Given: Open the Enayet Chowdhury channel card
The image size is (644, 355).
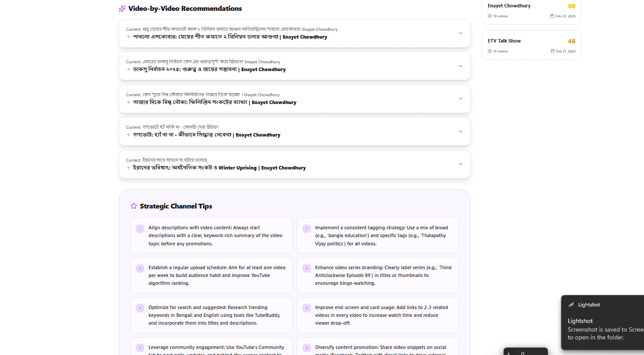Looking at the screenshot, I should (x=531, y=10).
